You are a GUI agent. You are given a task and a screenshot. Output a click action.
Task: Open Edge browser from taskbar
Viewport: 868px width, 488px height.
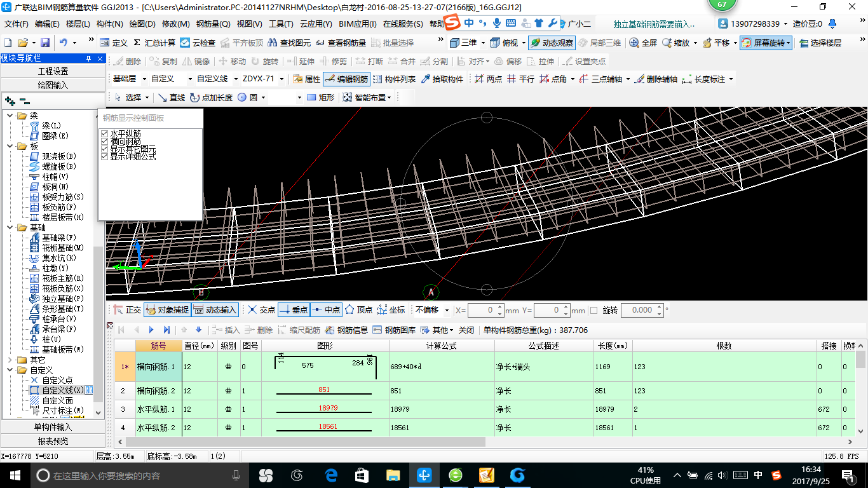coord(330,475)
